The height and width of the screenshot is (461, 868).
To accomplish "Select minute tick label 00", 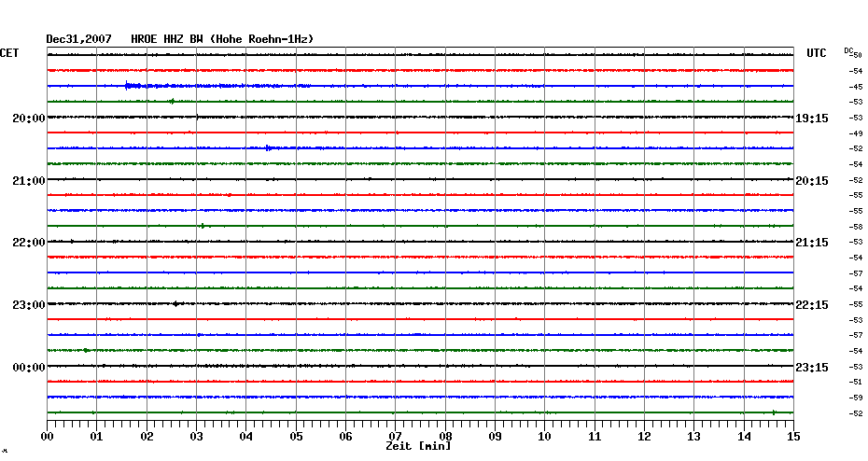I will tap(47, 437).
